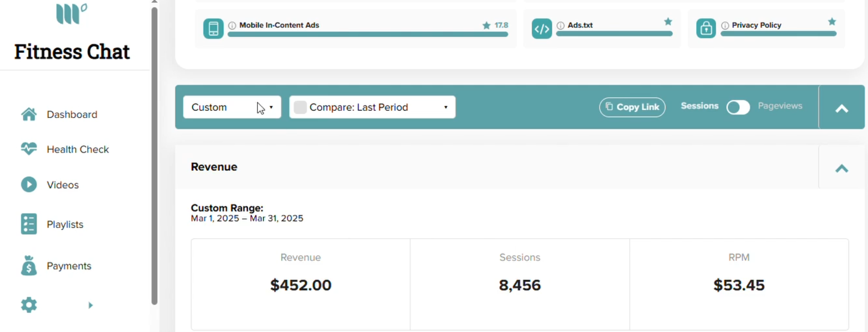Click the Payments money bag icon

point(29,265)
